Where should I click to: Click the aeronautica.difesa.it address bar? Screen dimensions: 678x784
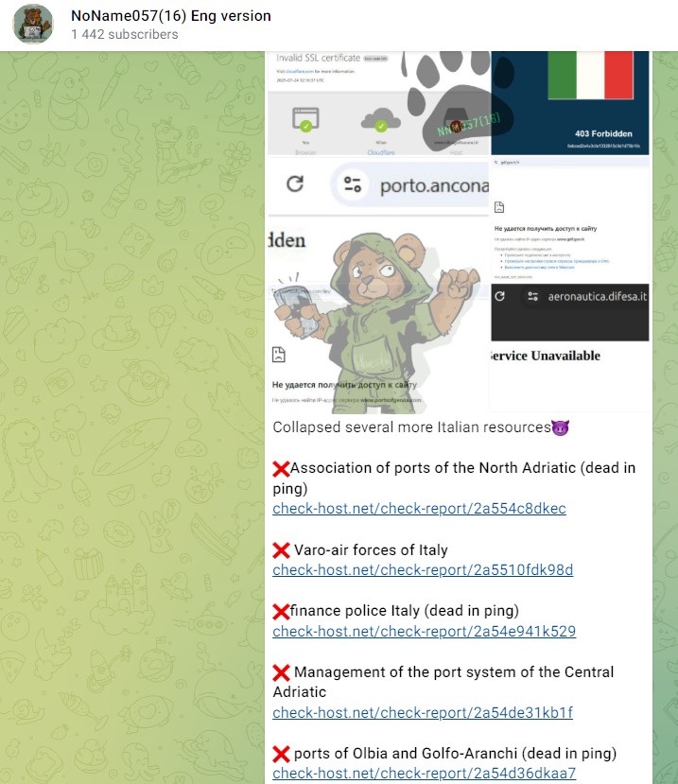[587, 297]
